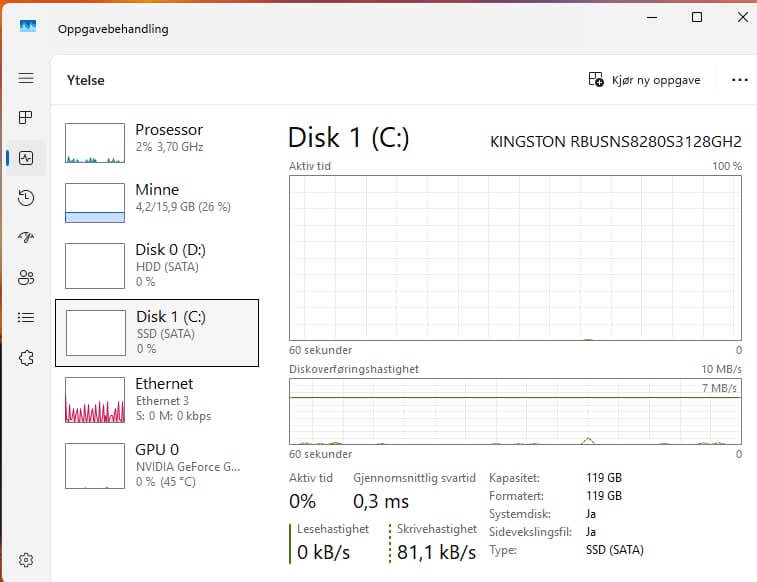Open the Processes page icon
Screen dimensions: 757x582
(26, 118)
